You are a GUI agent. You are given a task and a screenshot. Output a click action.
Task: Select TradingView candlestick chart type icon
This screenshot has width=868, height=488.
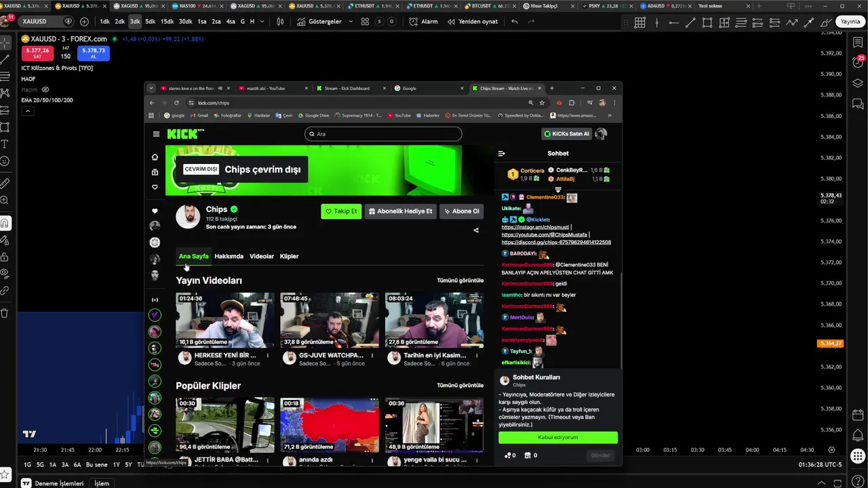tap(280, 22)
